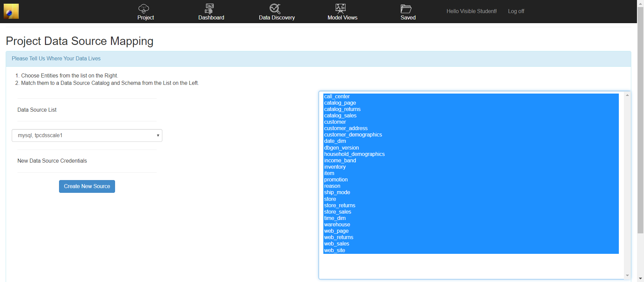Open the Project menu label
Image resolution: width=644 pixels, height=282 pixels.
(146, 17)
